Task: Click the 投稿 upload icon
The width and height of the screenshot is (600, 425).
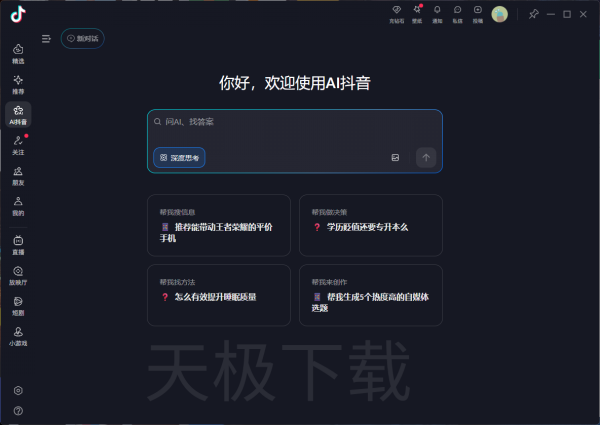Action: 477,13
